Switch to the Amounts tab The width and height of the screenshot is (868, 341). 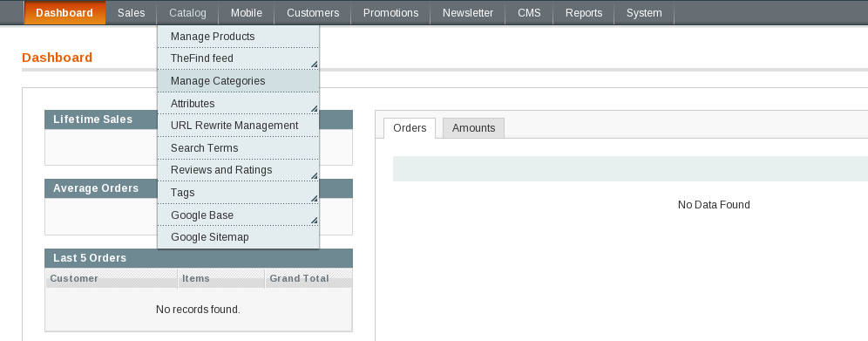[x=473, y=128]
